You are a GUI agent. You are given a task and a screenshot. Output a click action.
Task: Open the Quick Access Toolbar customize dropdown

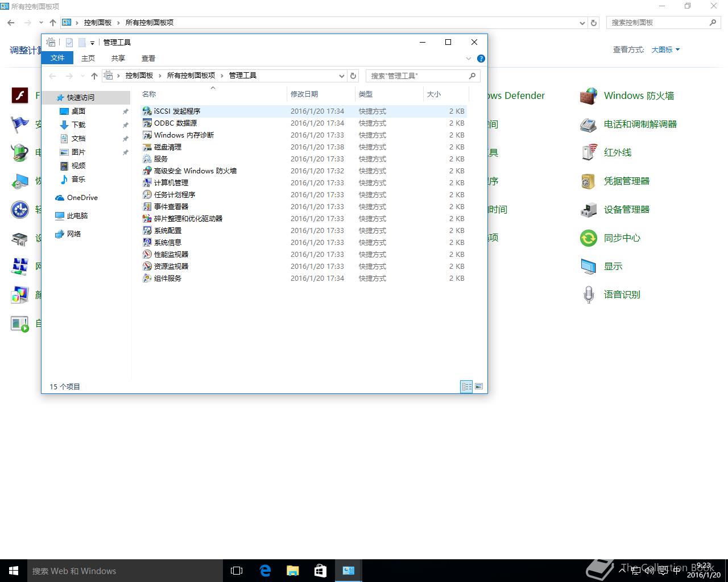click(x=92, y=43)
